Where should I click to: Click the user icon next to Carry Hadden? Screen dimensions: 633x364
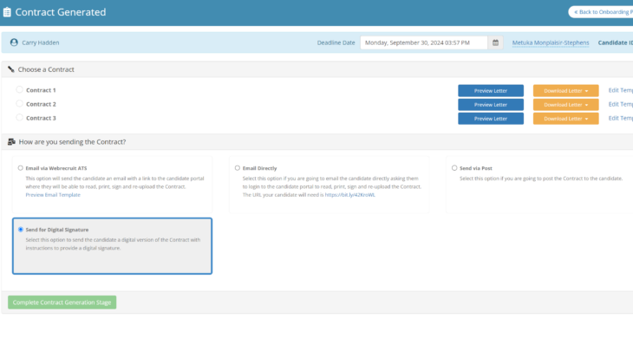[14, 42]
